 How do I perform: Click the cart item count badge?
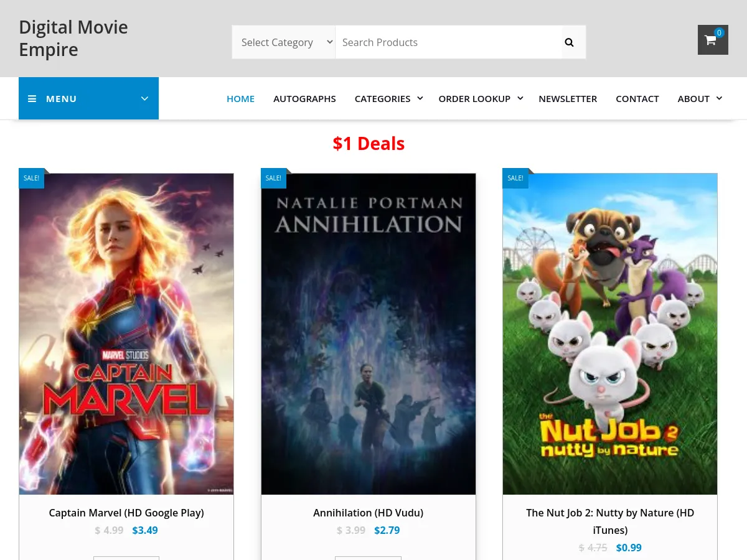(719, 32)
